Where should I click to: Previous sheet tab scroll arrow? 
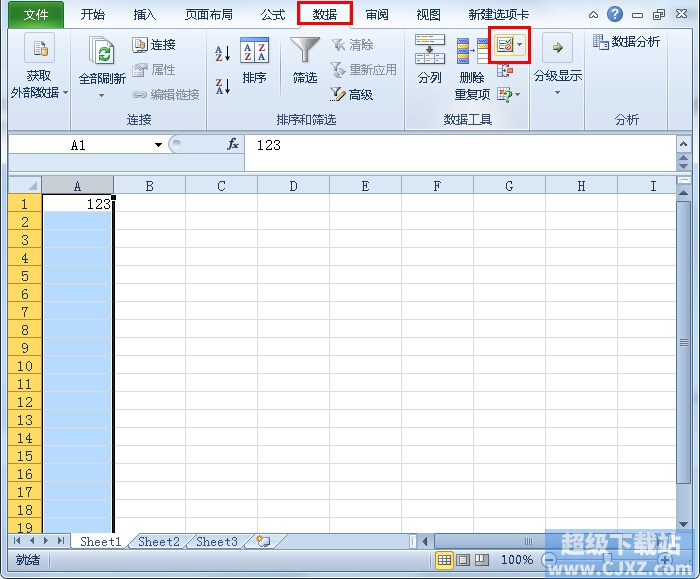[x=32, y=541]
